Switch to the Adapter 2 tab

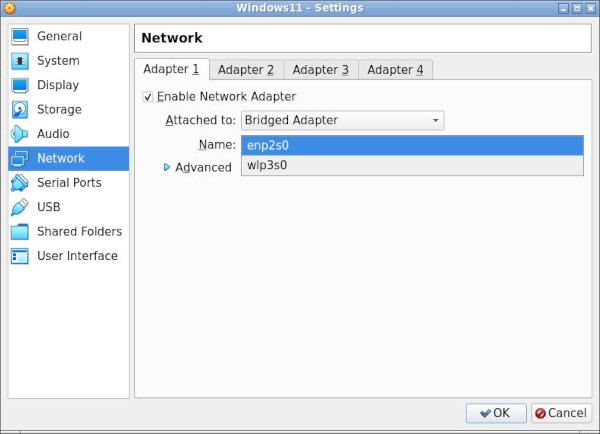tap(246, 70)
